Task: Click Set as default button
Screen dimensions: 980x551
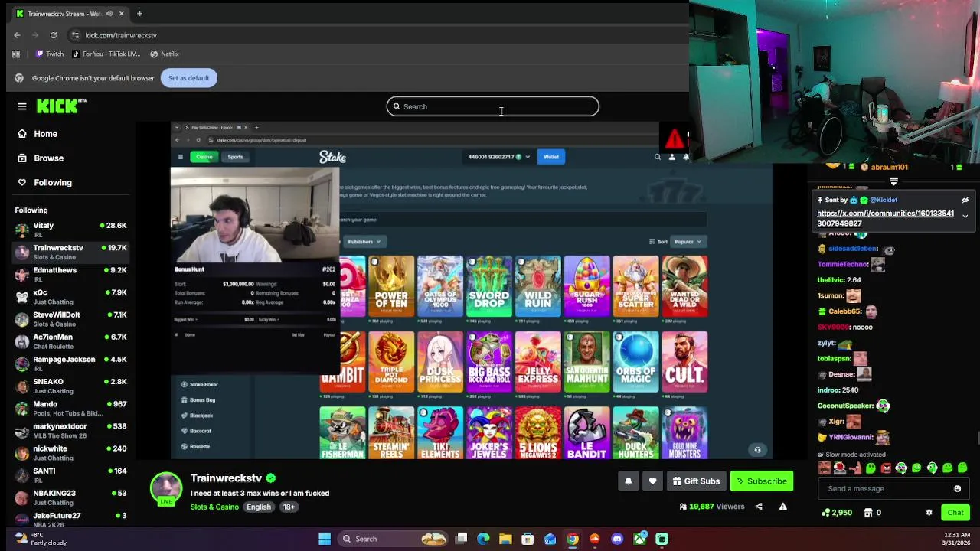Action: [188, 78]
